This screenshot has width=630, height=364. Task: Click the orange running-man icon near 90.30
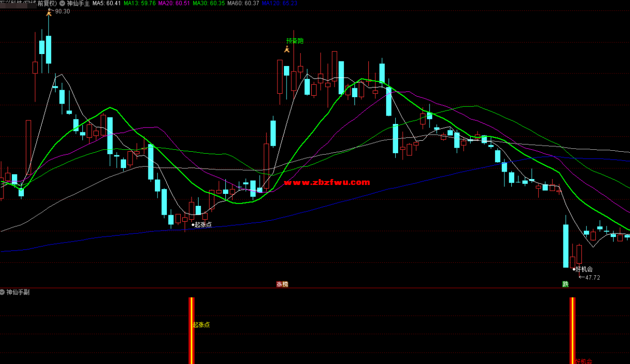(x=49, y=12)
